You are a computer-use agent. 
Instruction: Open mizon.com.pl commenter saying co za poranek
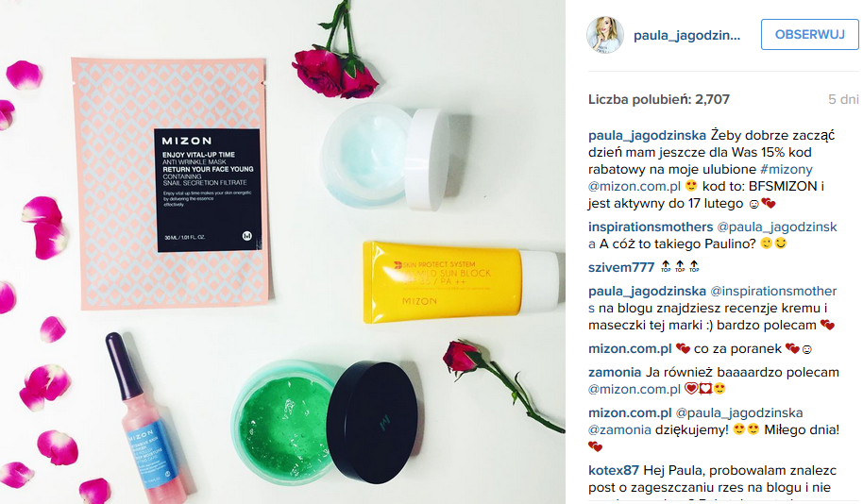click(630, 349)
